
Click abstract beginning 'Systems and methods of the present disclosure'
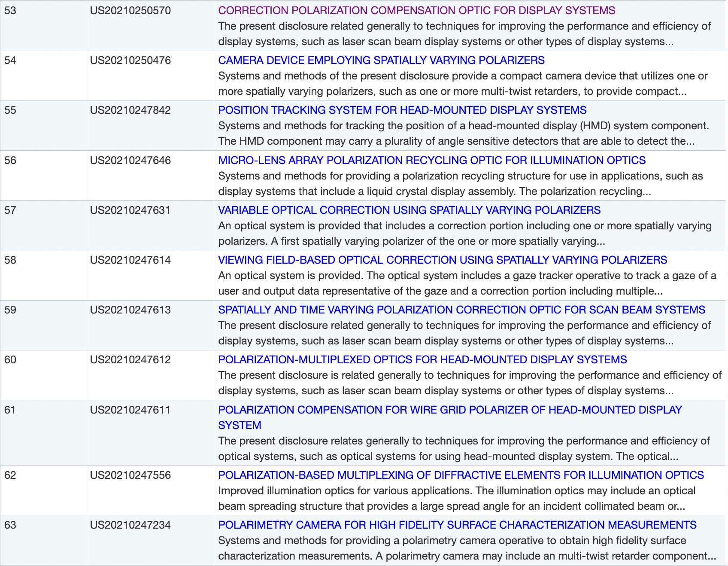463,83
